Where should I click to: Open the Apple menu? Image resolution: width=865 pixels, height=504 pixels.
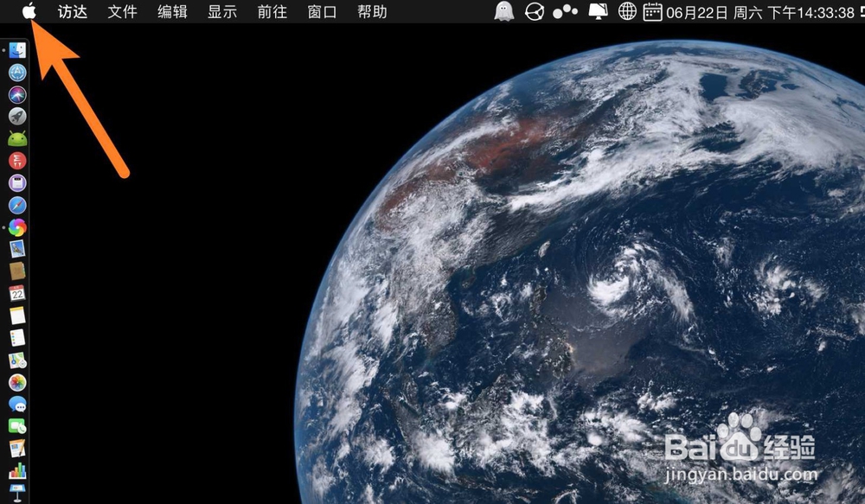tap(29, 11)
